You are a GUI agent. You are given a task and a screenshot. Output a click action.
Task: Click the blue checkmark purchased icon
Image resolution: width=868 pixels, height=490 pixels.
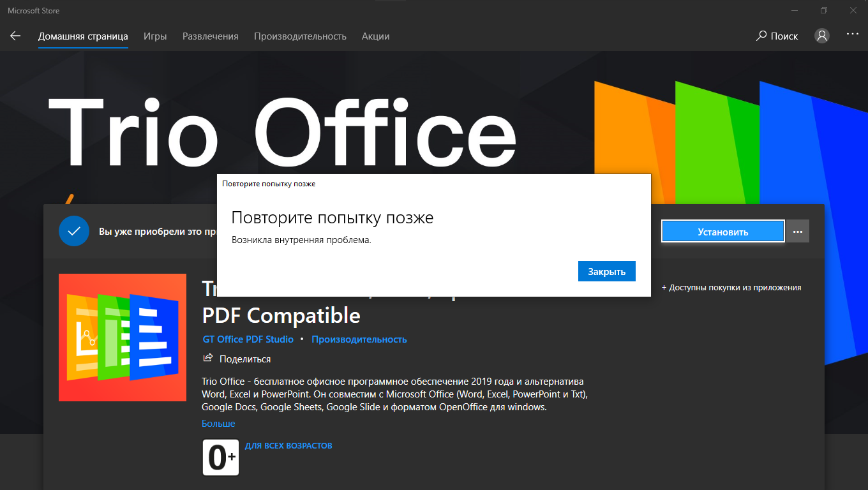[74, 231]
